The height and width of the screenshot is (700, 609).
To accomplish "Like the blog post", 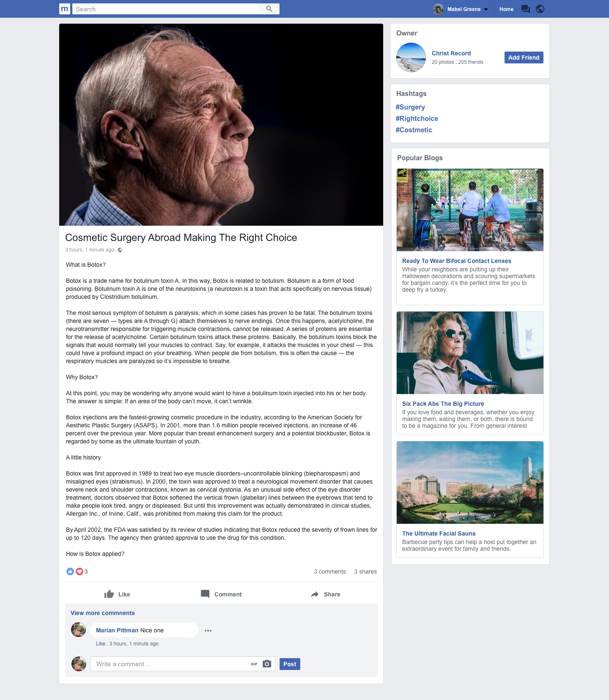I will [x=117, y=594].
